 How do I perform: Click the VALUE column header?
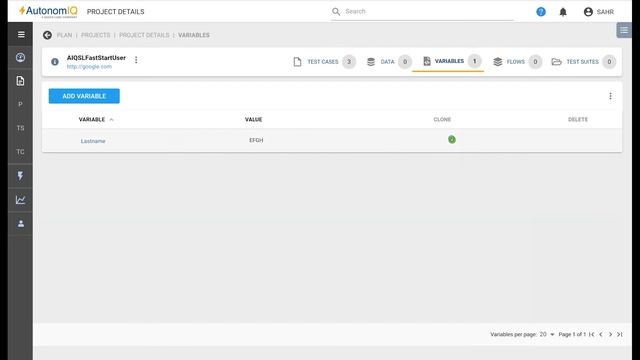coord(253,119)
